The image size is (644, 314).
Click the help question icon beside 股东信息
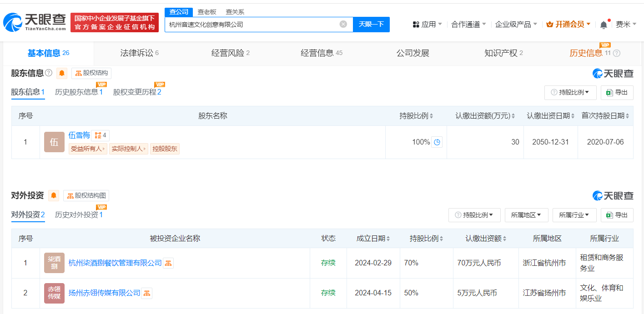(49, 73)
